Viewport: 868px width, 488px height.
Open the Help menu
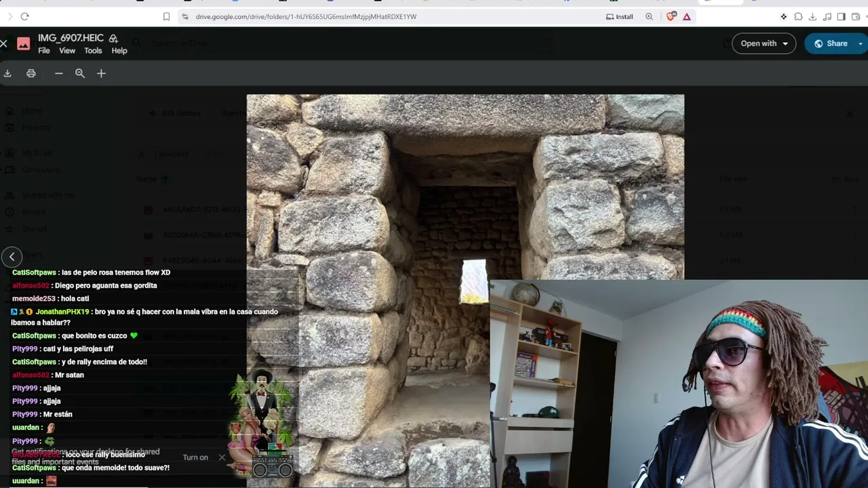(119, 51)
